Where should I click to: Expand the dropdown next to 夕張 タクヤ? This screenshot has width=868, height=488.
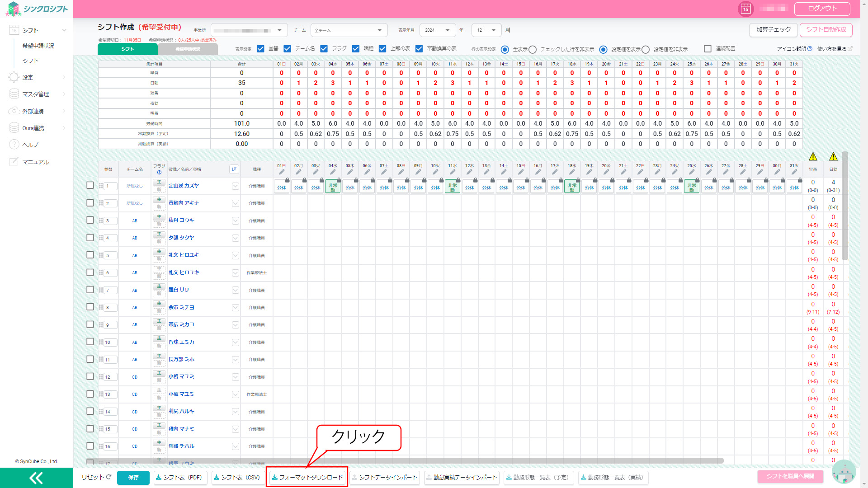(236, 238)
